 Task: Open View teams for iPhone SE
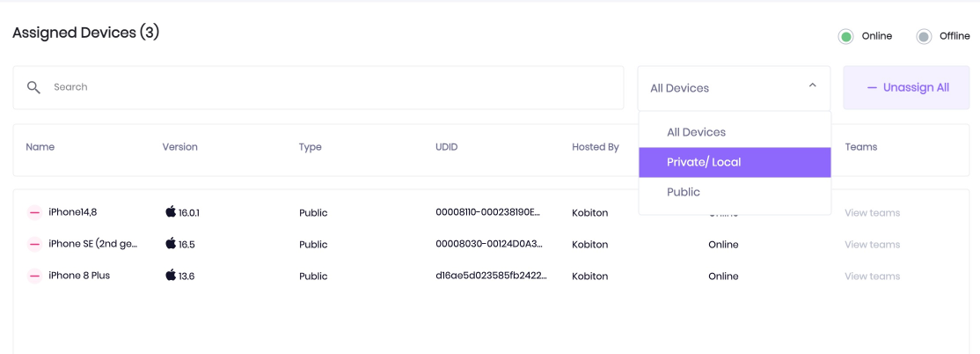coord(872,245)
